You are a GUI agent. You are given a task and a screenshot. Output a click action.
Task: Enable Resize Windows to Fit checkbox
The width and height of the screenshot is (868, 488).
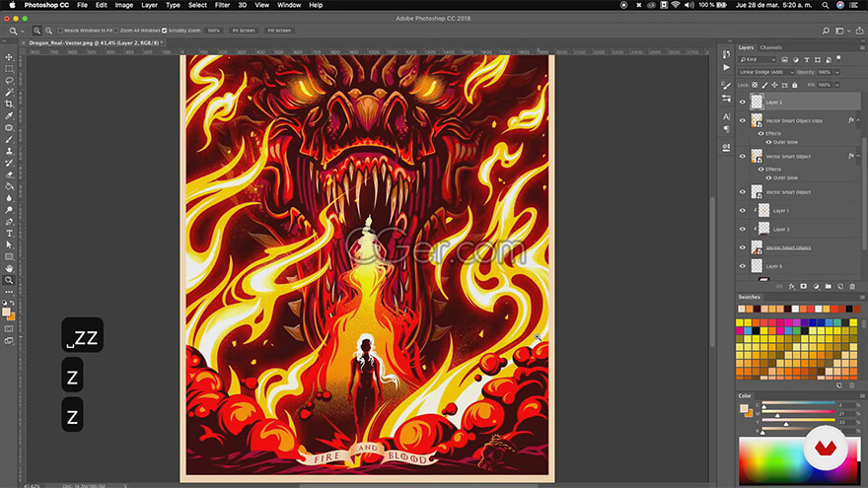click(60, 31)
